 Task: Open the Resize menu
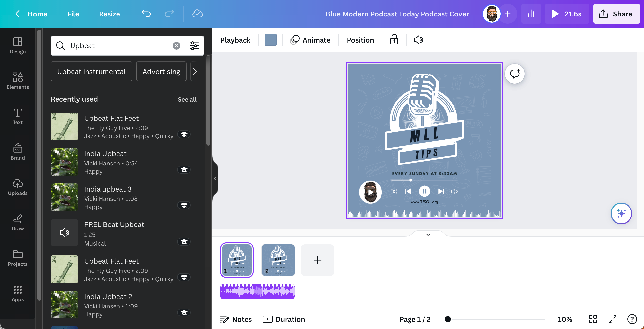(x=109, y=14)
